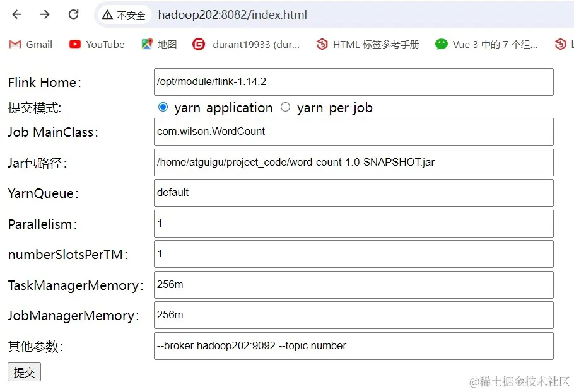Click the TaskManagerMemory input field
This screenshot has height=392, width=574.
pos(354,285)
